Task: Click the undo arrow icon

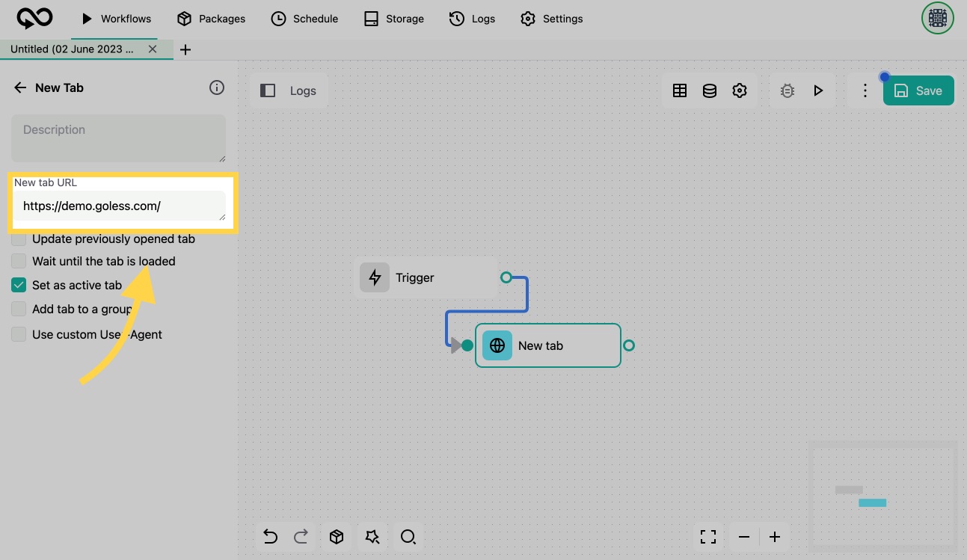Action: 271,537
